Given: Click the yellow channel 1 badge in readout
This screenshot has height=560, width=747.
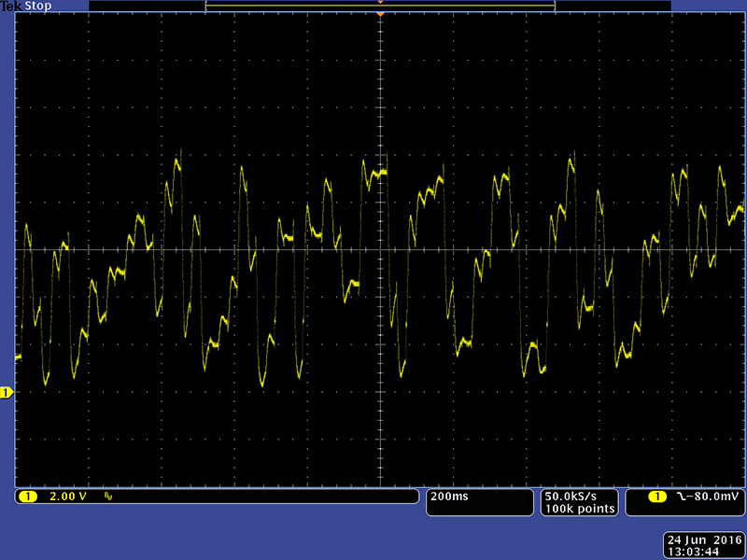Looking at the screenshot, I should [28, 497].
